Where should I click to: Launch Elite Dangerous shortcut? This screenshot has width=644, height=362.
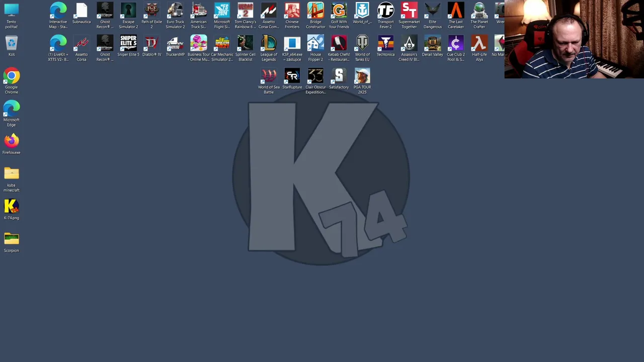432,15
